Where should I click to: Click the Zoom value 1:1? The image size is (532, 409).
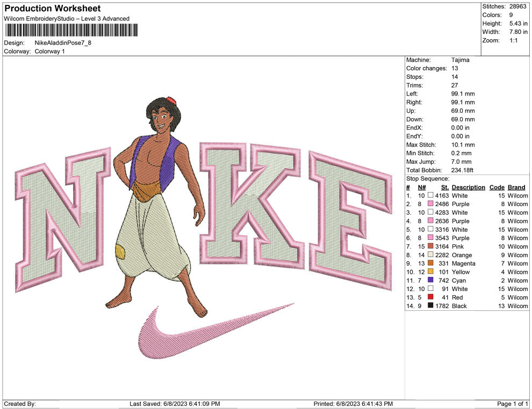coord(513,40)
